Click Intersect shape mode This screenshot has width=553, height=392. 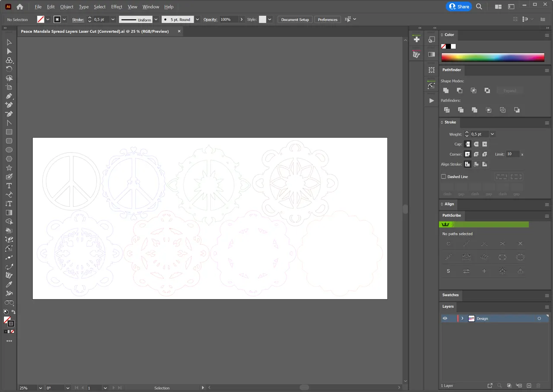pos(474,90)
